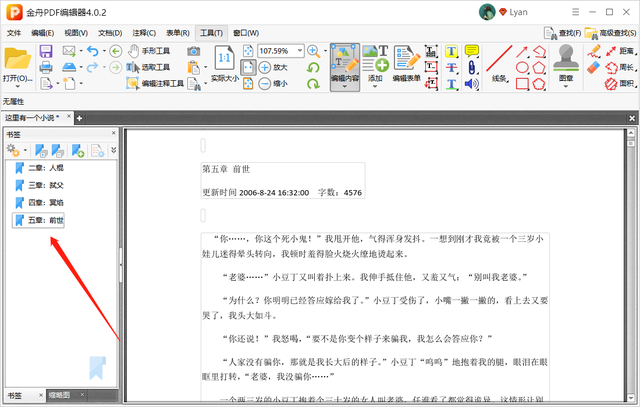Screen dimensions: 640x407
Task: Switch to the Thumbnails (缩略图) tab
Action: [62, 396]
